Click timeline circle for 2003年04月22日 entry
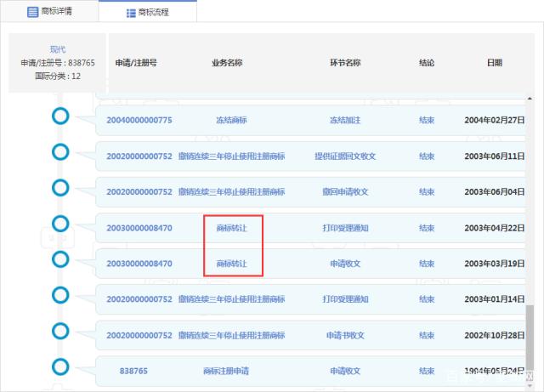This screenshot has width=544, height=392. tap(60, 224)
